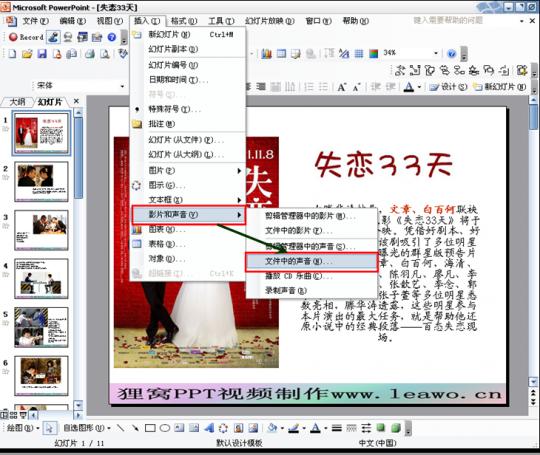This screenshot has width=540, height=455.
Task: Click the Show Grid icon
Action: pos(359,53)
